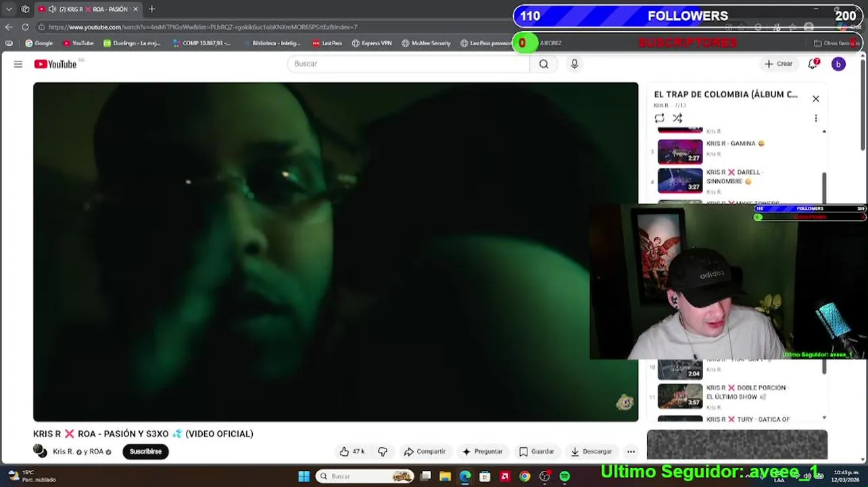The image size is (868, 487).
Task: Toggle playlist shuffle
Action: [x=677, y=118]
